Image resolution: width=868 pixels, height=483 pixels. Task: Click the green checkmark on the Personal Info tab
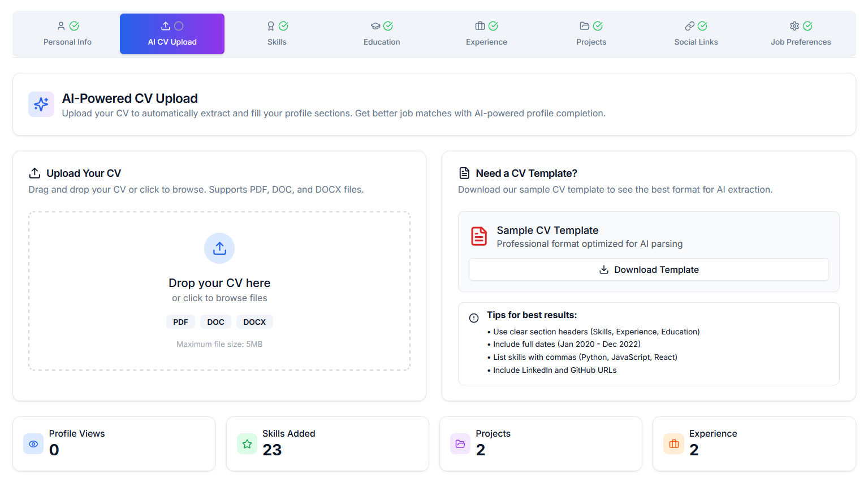pyautogui.click(x=74, y=26)
